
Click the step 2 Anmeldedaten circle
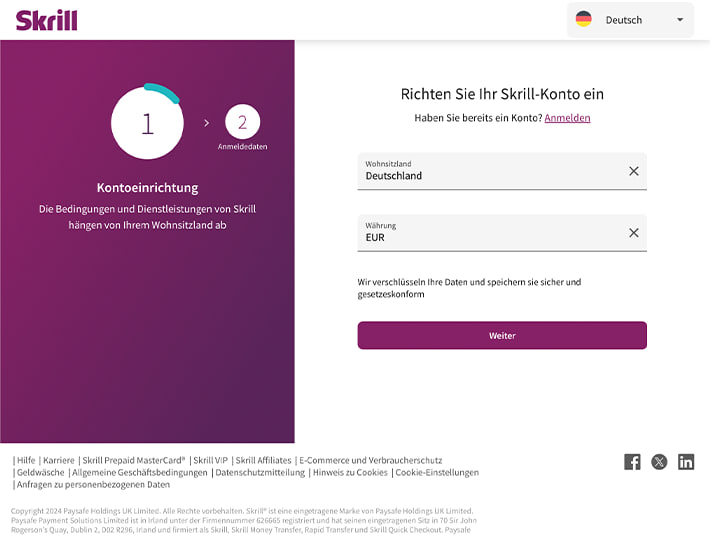tap(242, 122)
